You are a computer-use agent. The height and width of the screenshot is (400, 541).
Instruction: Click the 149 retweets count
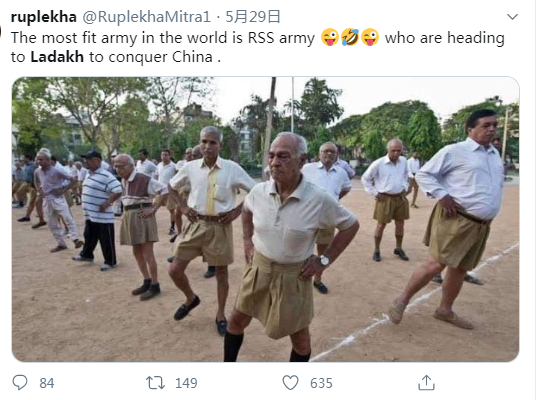[x=186, y=383]
